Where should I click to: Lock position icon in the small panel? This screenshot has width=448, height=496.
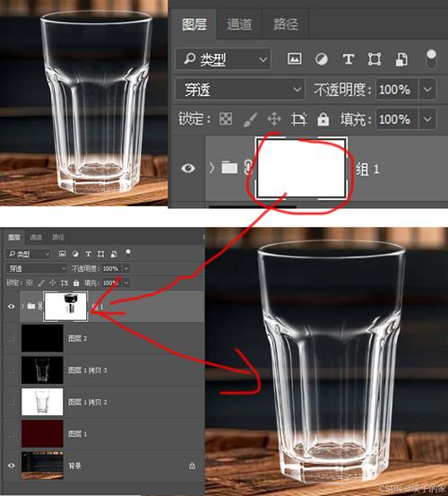(53, 283)
